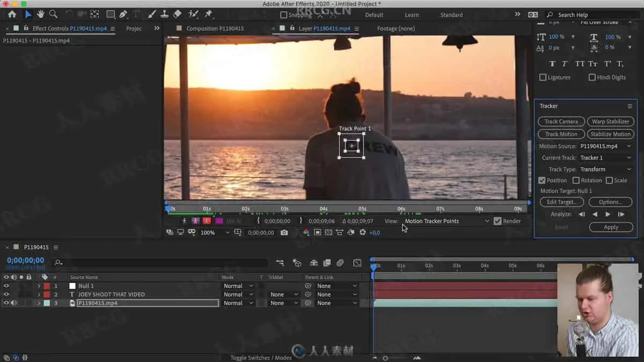Screen dimensions: 644x362
Task: Take a snapshot with the camera icon
Action: pyautogui.click(x=284, y=232)
